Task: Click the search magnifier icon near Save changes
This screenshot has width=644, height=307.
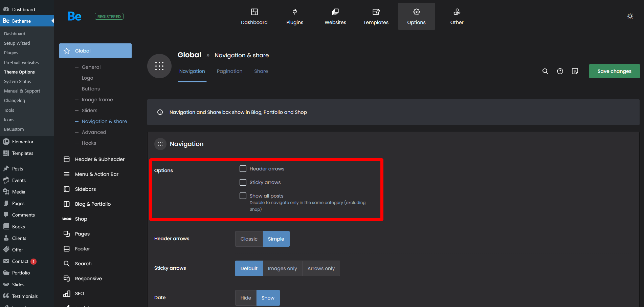Action: (545, 71)
